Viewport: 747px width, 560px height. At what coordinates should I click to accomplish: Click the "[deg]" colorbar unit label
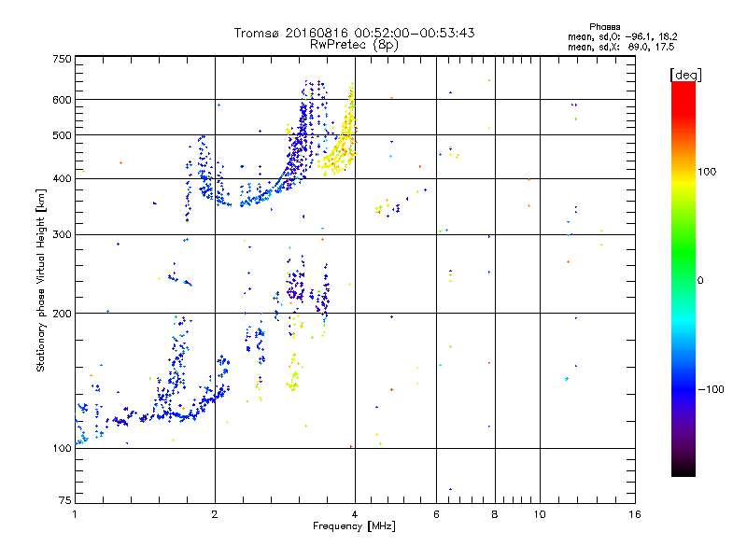pyautogui.click(x=685, y=75)
